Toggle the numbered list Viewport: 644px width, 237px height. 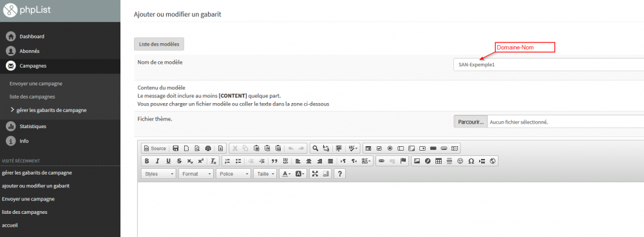(227, 161)
